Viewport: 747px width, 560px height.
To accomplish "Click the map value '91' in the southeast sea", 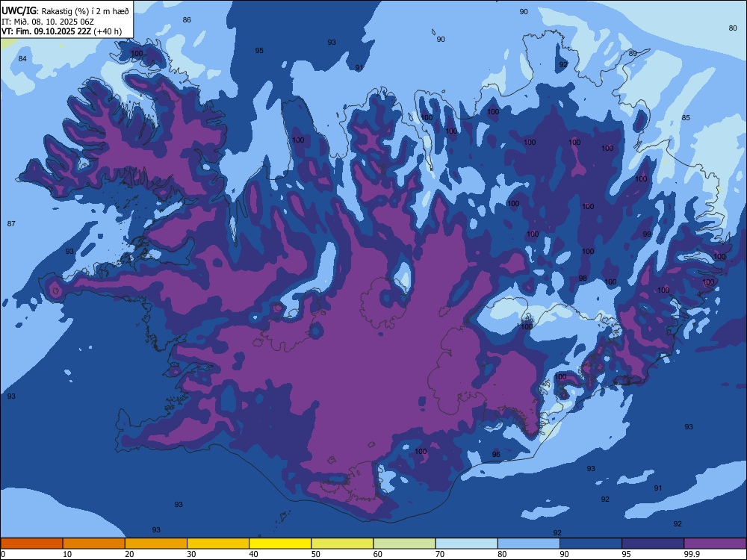I will tap(658, 488).
